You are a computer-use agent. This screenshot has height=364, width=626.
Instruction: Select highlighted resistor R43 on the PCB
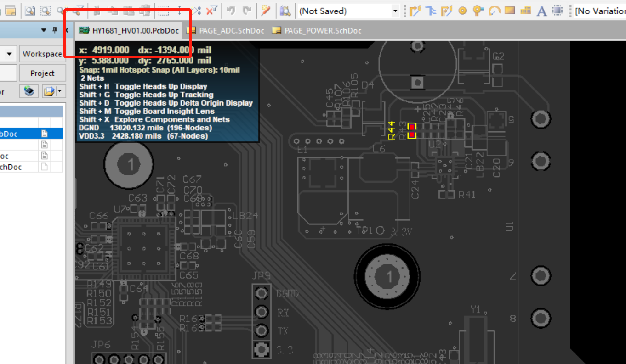[x=412, y=131]
